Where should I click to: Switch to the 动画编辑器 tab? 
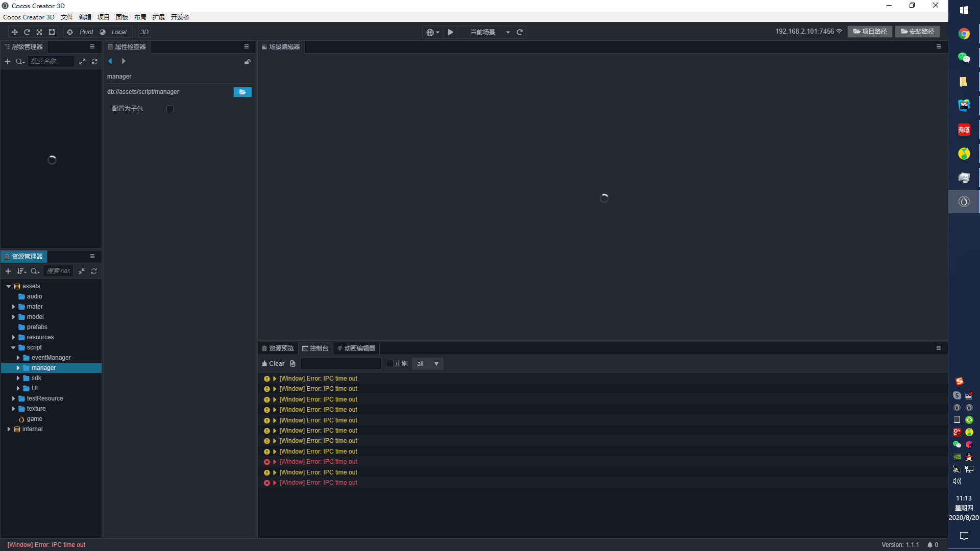pyautogui.click(x=356, y=348)
